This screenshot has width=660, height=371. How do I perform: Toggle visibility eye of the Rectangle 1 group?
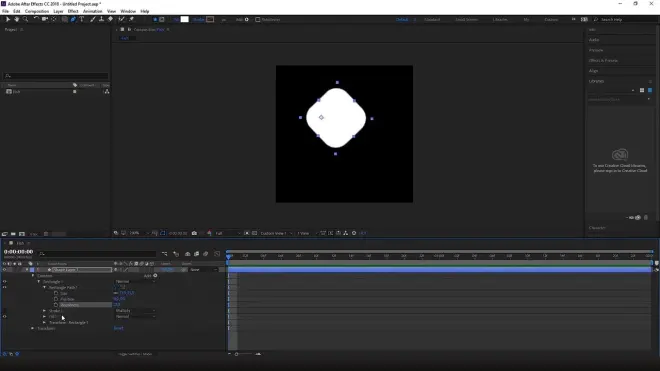click(5, 282)
